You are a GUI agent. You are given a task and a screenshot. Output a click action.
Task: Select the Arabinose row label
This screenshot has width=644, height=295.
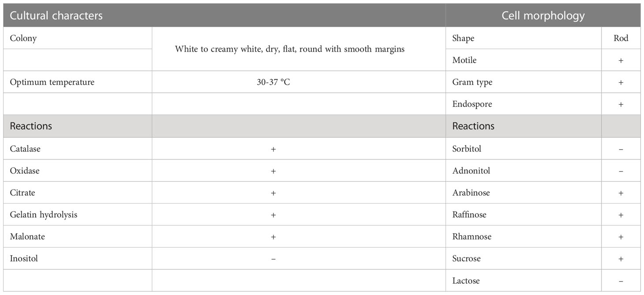[471, 193]
